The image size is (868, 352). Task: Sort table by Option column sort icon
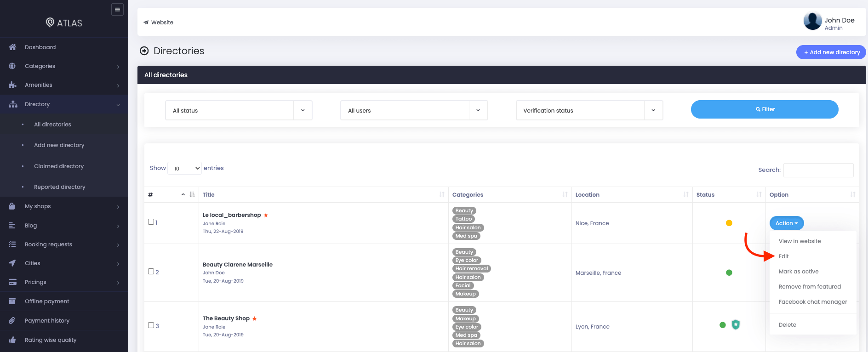853,194
